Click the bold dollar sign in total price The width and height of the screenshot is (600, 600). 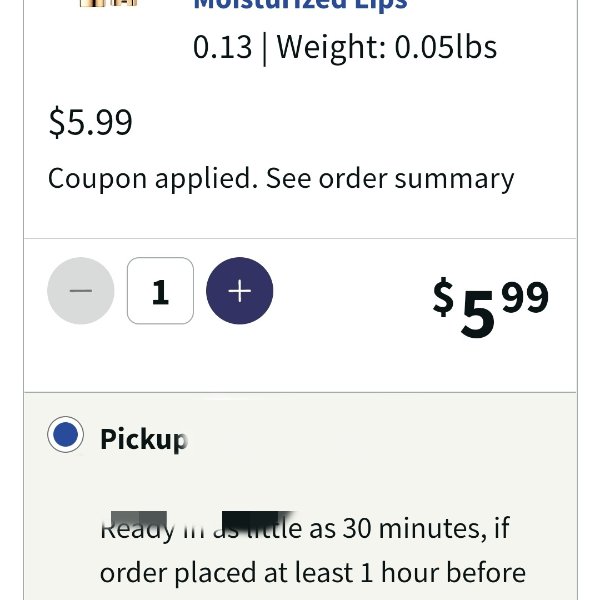pos(443,297)
